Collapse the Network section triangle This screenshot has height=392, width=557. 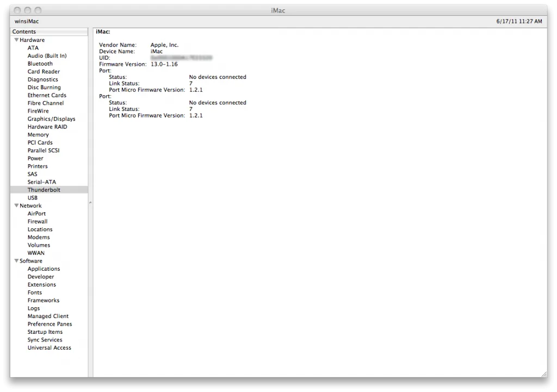coord(16,206)
